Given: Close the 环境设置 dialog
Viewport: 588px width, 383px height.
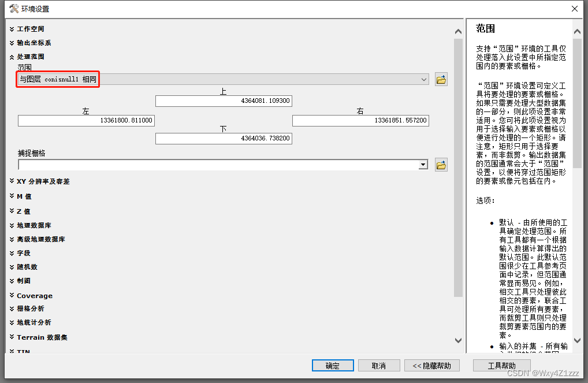Looking at the screenshot, I should point(575,9).
